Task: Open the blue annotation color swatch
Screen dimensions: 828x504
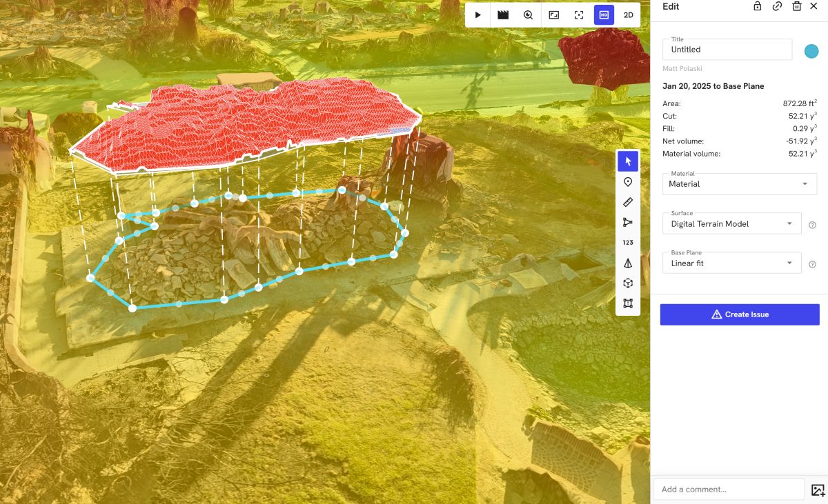Action: point(811,51)
